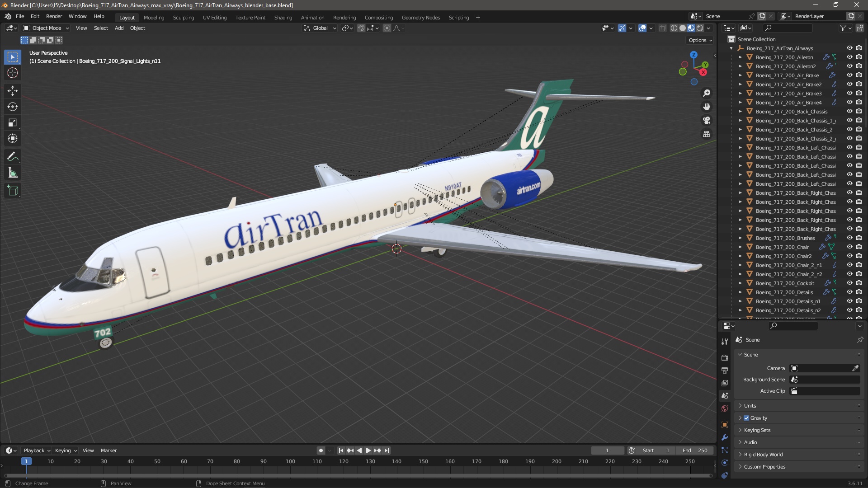This screenshot has height=488, width=868.
Task: Toggle camera view icon
Action: pos(706,120)
